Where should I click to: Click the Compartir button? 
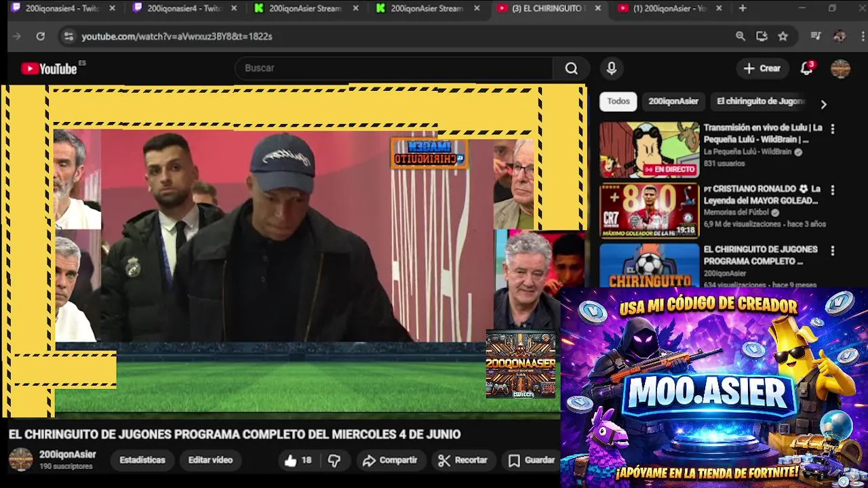pyautogui.click(x=389, y=460)
